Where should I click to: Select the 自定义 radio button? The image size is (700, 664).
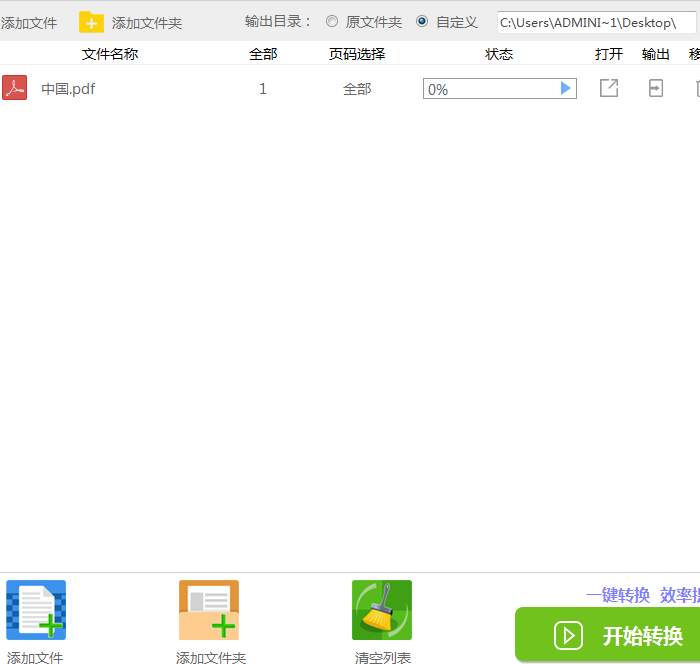click(422, 21)
